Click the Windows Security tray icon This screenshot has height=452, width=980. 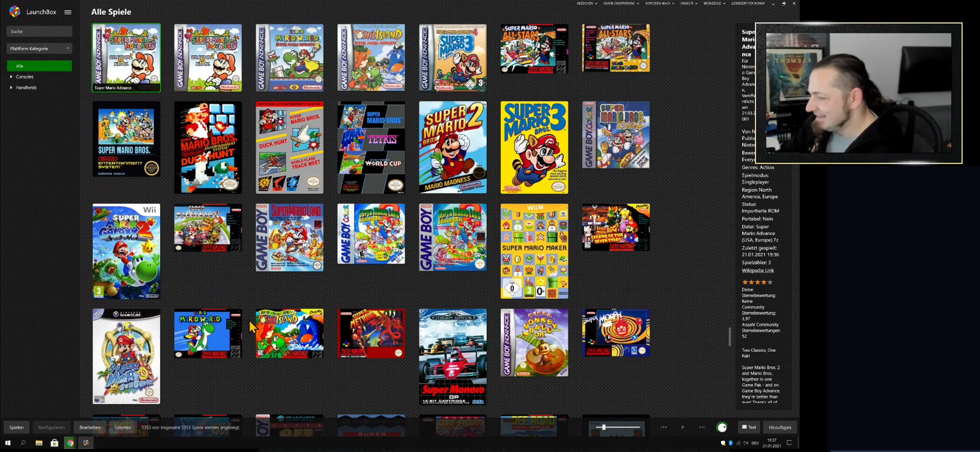point(723,443)
